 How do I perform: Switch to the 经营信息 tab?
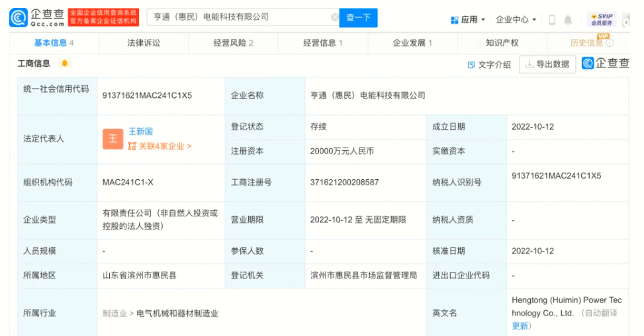coord(323,43)
